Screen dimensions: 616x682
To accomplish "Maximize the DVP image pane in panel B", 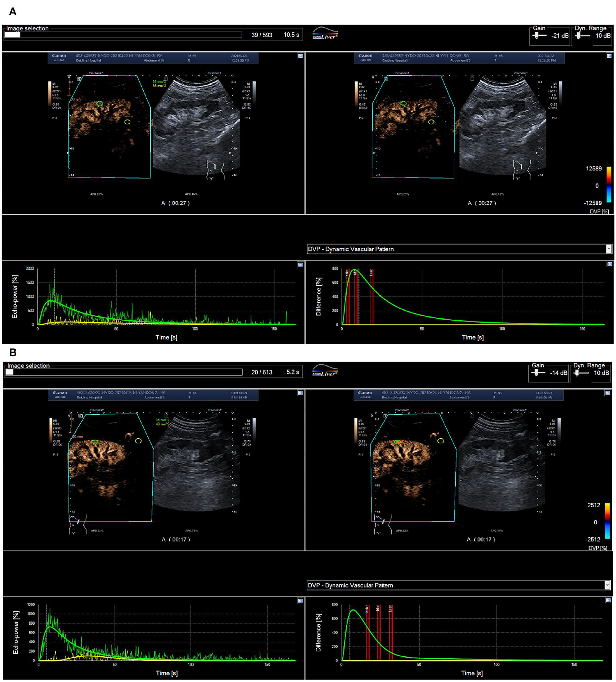I will pyautogui.click(x=607, y=393).
